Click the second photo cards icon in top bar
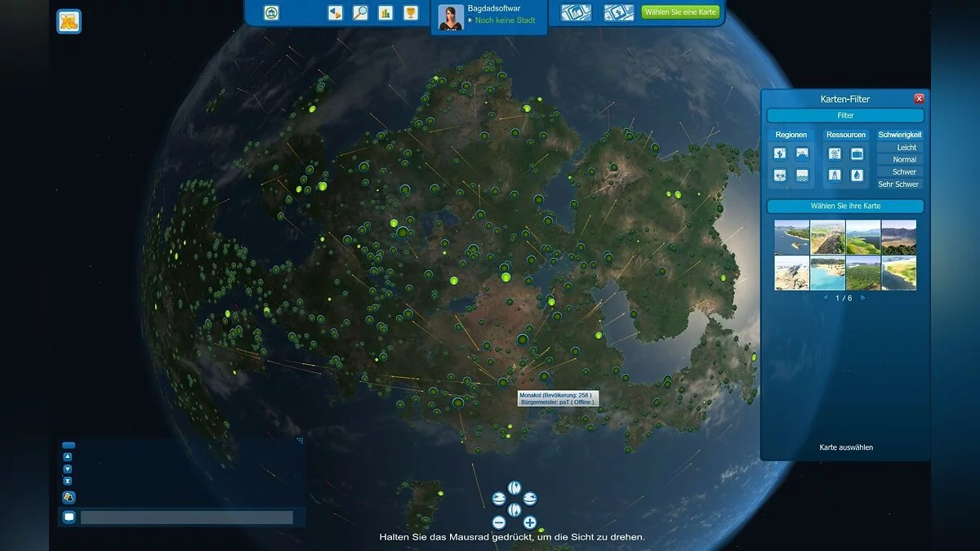The image size is (980, 551). [618, 12]
